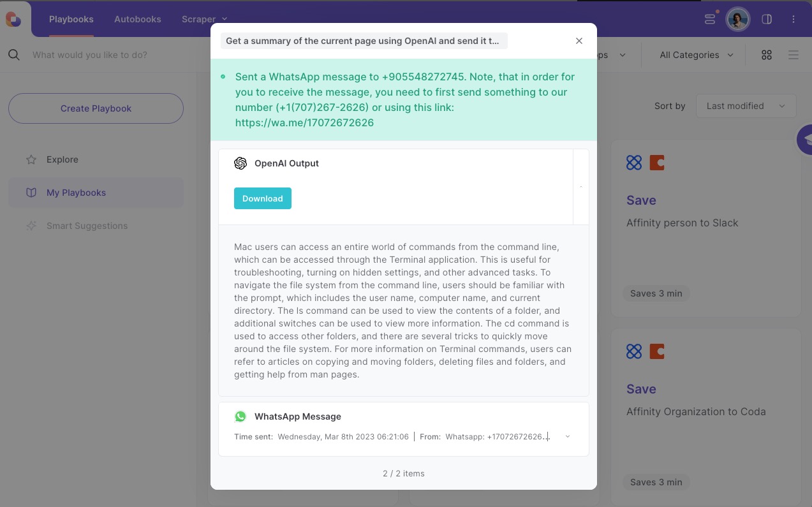Open the Last modified sort dropdown
Screen dimensions: 812x507
click(x=745, y=106)
